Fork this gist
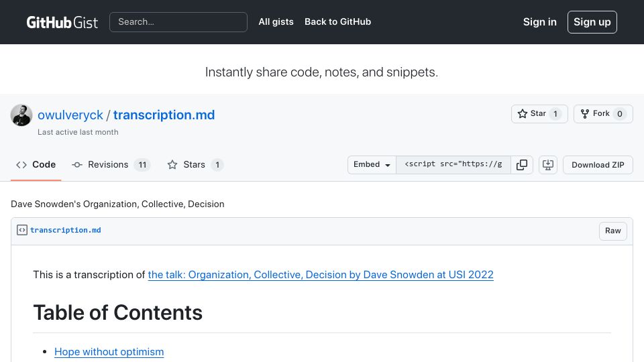The image size is (644, 362). coord(603,114)
